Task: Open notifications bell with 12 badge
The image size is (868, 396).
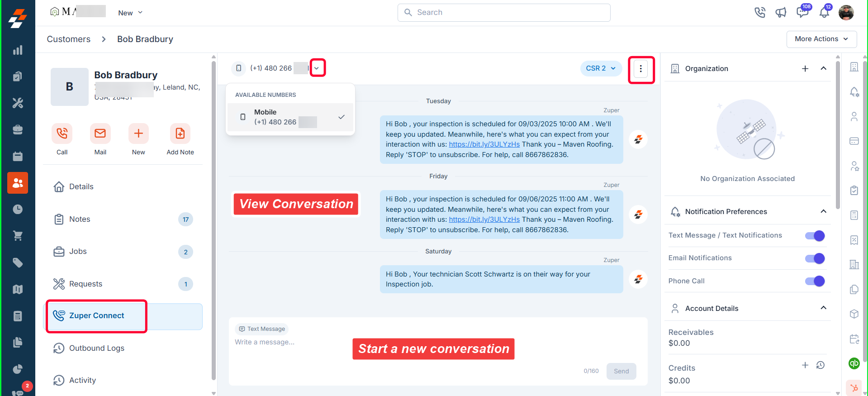Action: 825,12
